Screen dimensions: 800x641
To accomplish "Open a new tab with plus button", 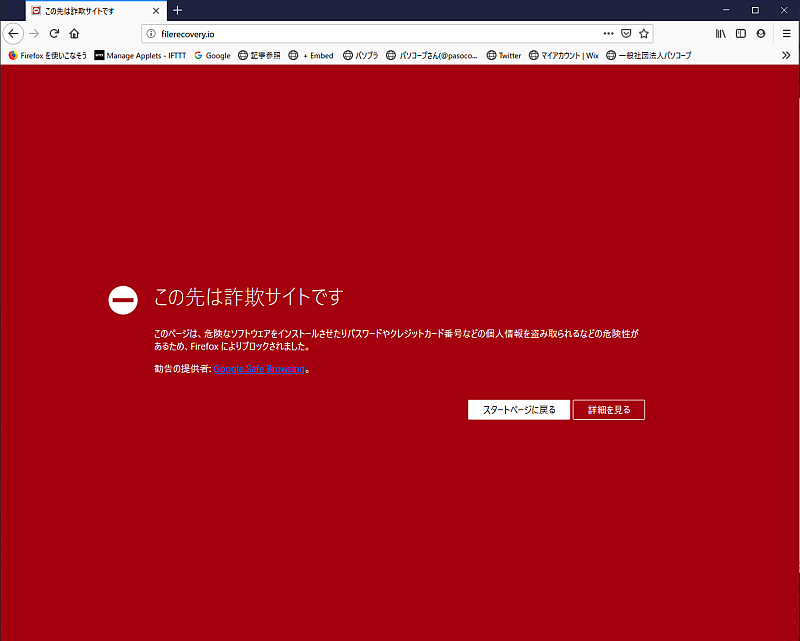I will point(177,10).
